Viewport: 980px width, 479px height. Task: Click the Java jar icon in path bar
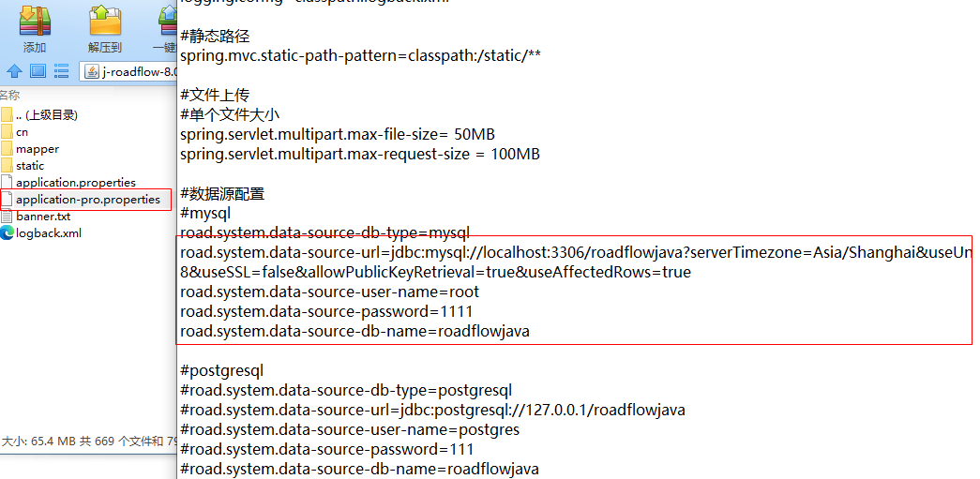click(x=92, y=71)
